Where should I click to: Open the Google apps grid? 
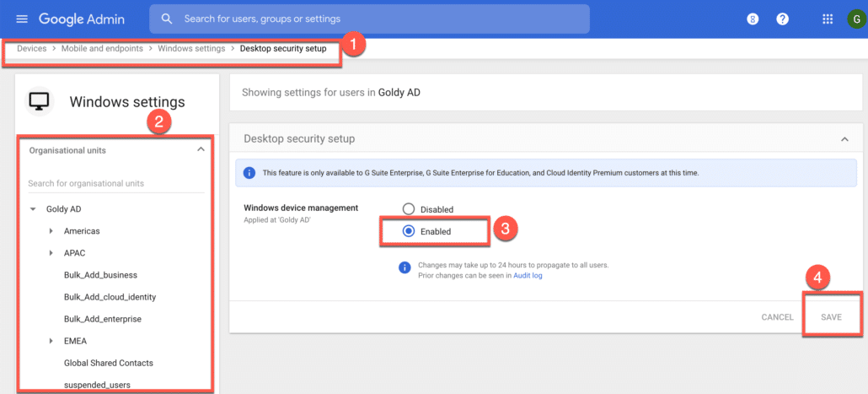click(x=828, y=19)
